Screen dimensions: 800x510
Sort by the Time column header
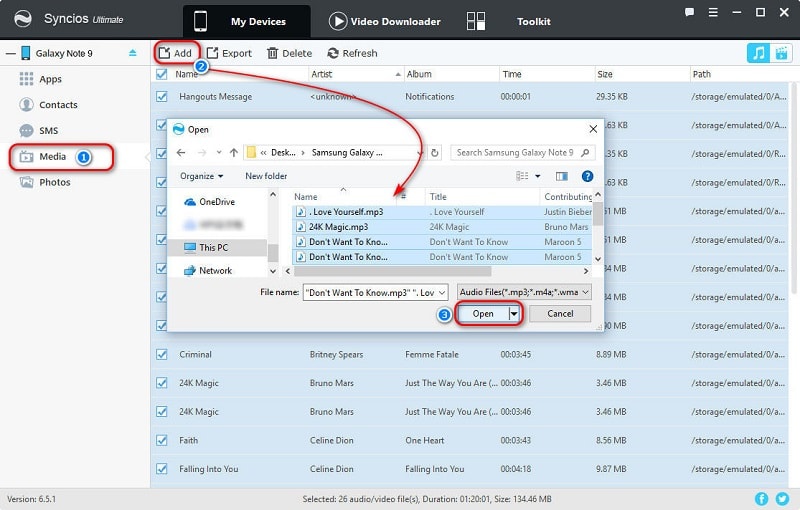click(546, 74)
